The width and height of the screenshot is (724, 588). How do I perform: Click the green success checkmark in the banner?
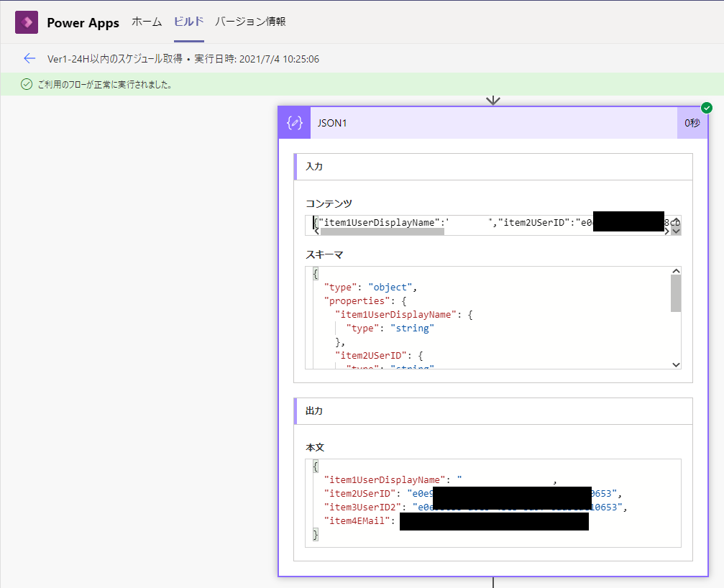[x=27, y=84]
